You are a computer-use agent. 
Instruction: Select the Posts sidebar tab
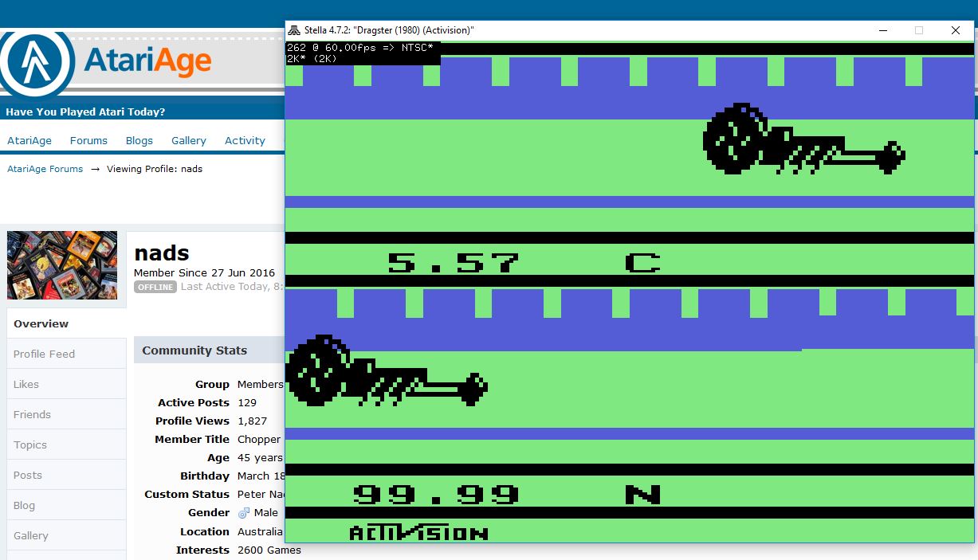coord(67,475)
